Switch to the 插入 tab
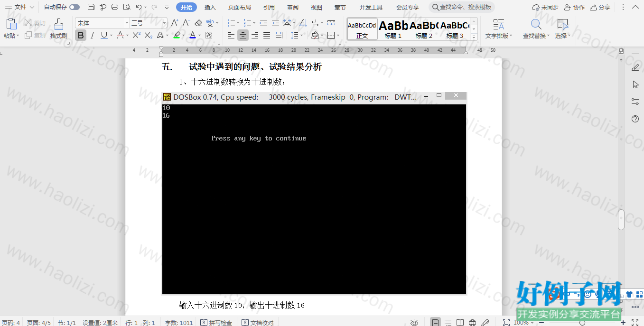 (210, 7)
